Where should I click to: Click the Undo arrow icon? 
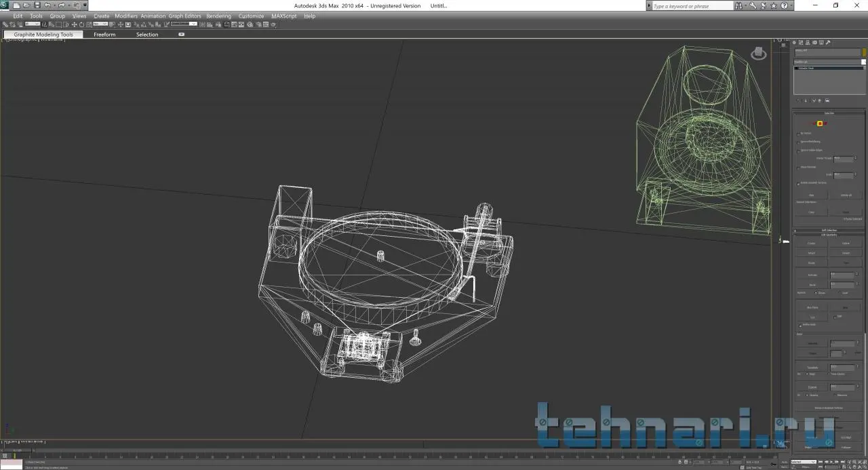tap(47, 5)
